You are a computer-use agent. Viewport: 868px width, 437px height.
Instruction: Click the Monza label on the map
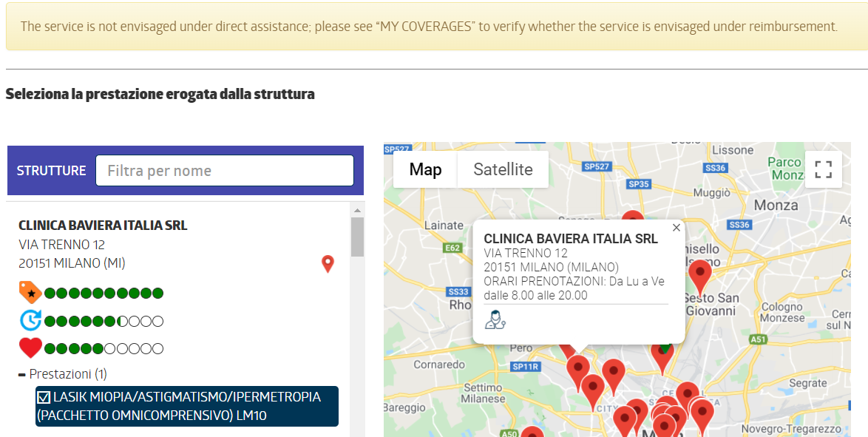[776, 206]
